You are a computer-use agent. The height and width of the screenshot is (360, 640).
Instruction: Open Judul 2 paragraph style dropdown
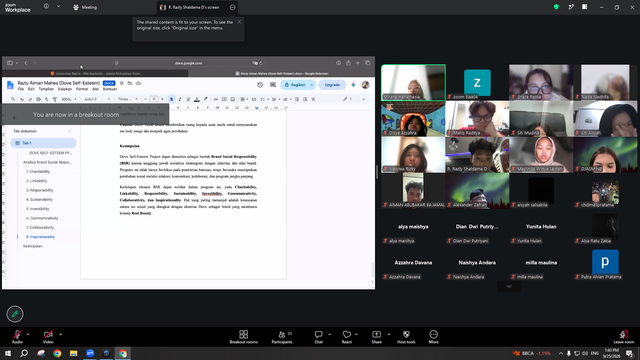pos(97,99)
